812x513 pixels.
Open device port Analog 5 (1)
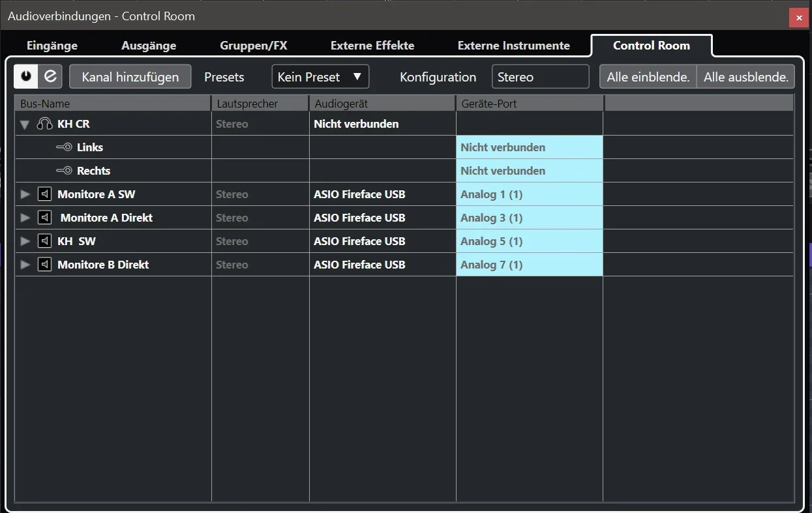click(530, 241)
